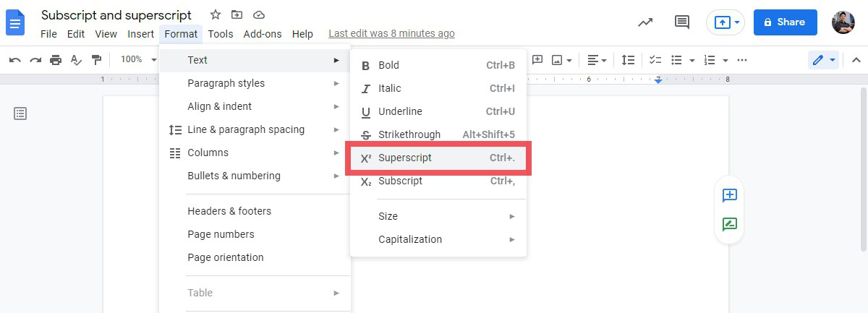Click the paint format roller icon
The height and width of the screenshot is (313, 868).
click(95, 60)
